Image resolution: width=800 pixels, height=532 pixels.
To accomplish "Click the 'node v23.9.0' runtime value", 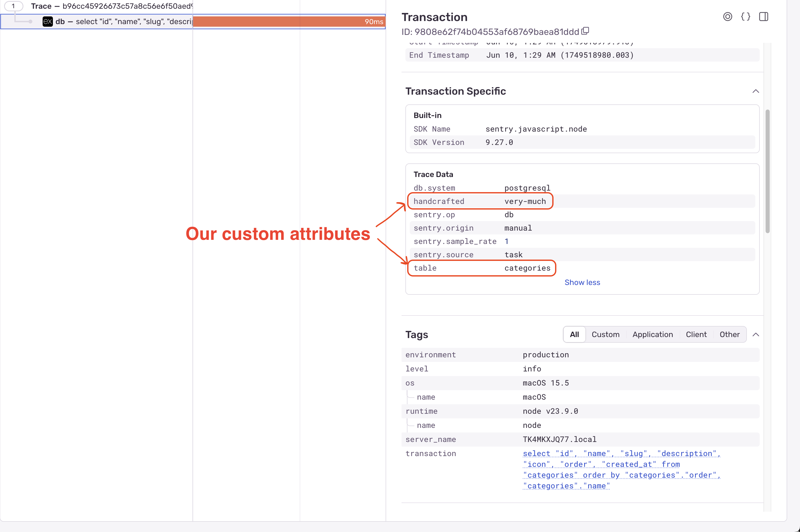I will click(x=550, y=411).
